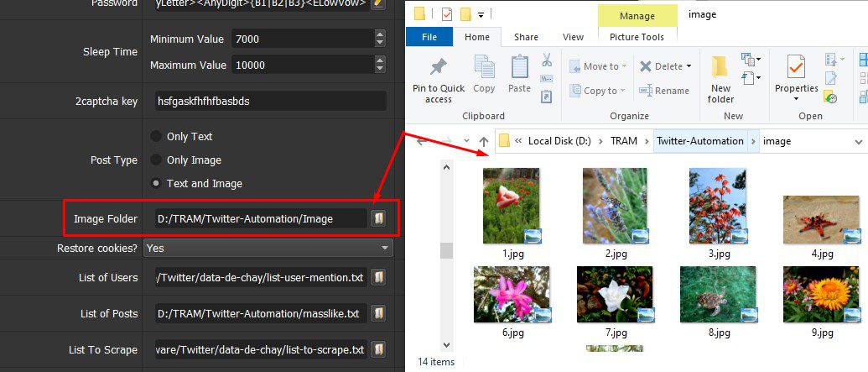Open the Picture Tools tab
Viewport: 868px width, 372px height.
637,37
